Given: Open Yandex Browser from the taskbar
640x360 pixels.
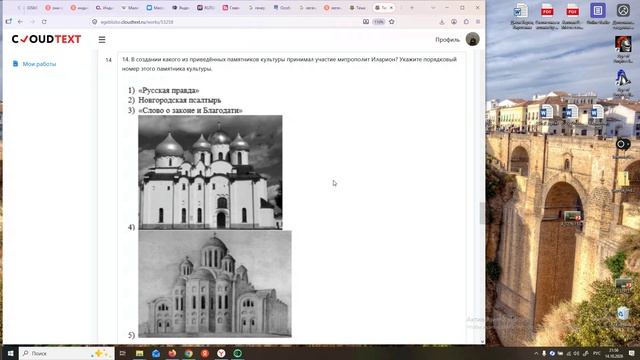Looking at the screenshot, I should [221, 353].
